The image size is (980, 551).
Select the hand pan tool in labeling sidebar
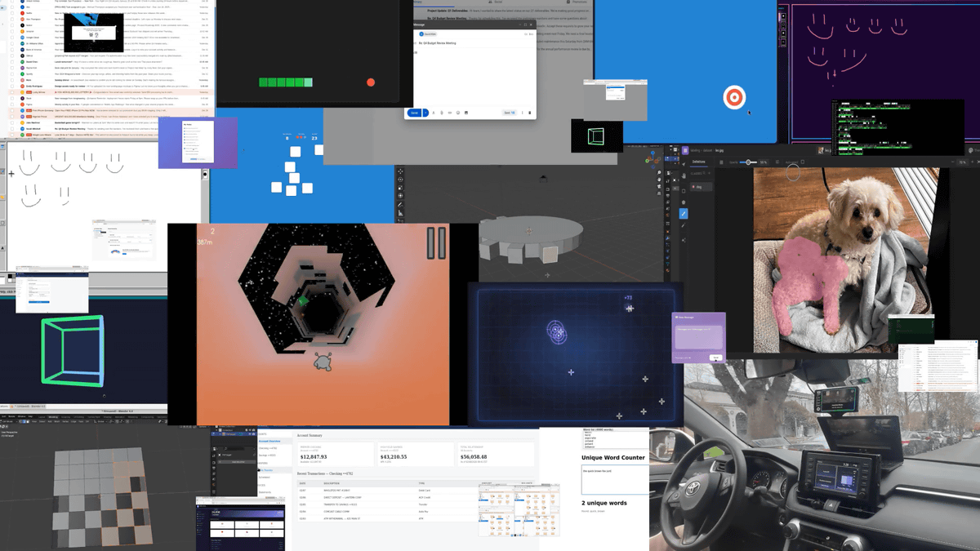tap(683, 176)
